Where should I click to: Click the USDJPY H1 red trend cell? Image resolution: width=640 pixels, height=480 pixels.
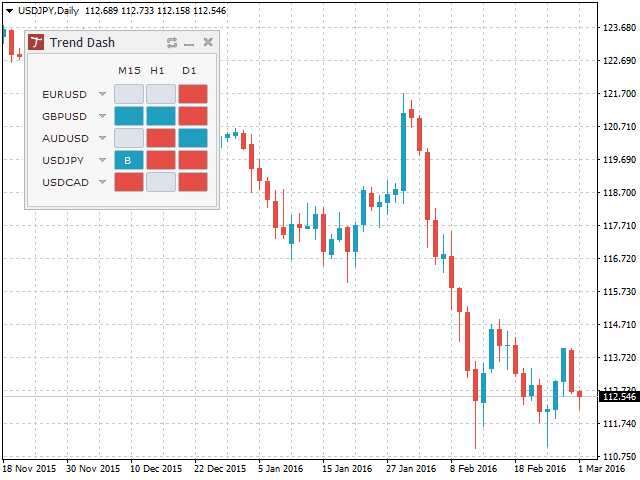(x=161, y=160)
